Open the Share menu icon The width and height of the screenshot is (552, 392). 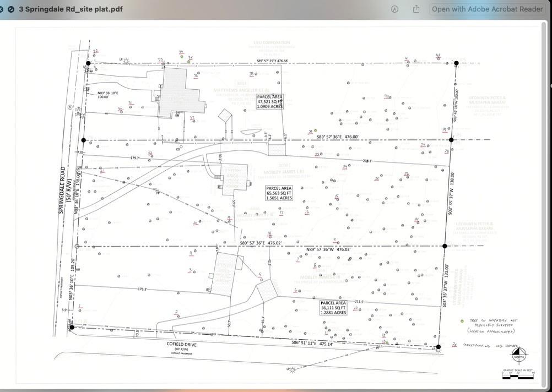point(416,9)
